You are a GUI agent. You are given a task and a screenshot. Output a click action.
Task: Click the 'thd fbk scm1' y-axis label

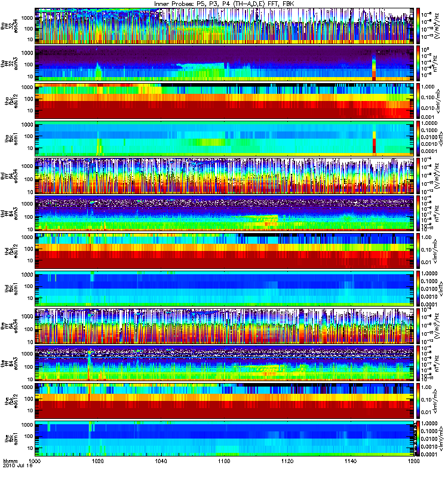11,289
